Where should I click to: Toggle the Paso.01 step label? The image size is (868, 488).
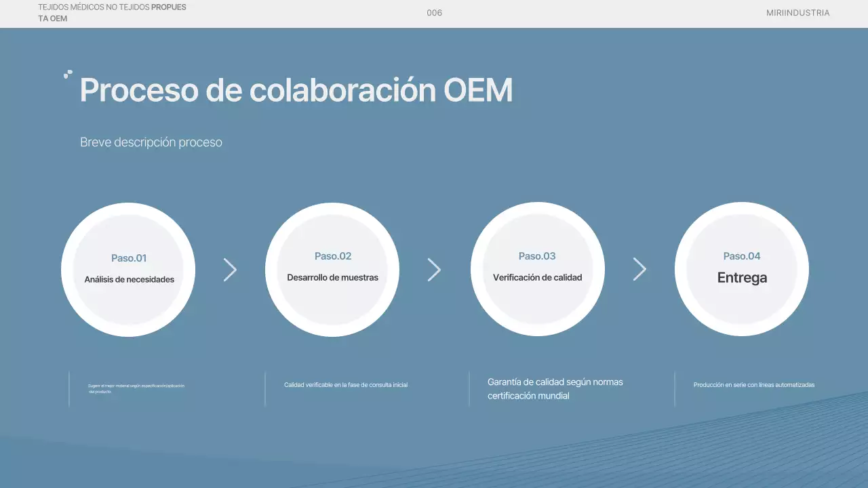tap(129, 258)
